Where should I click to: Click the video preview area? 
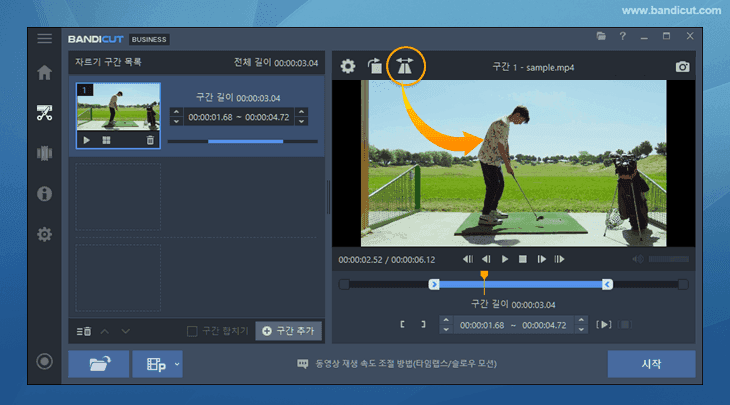click(x=514, y=163)
